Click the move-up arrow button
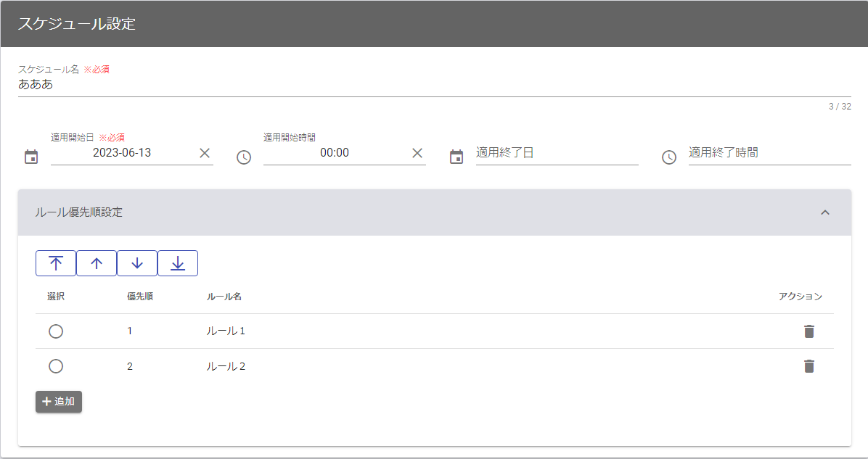The height and width of the screenshot is (459, 868). [x=97, y=263]
